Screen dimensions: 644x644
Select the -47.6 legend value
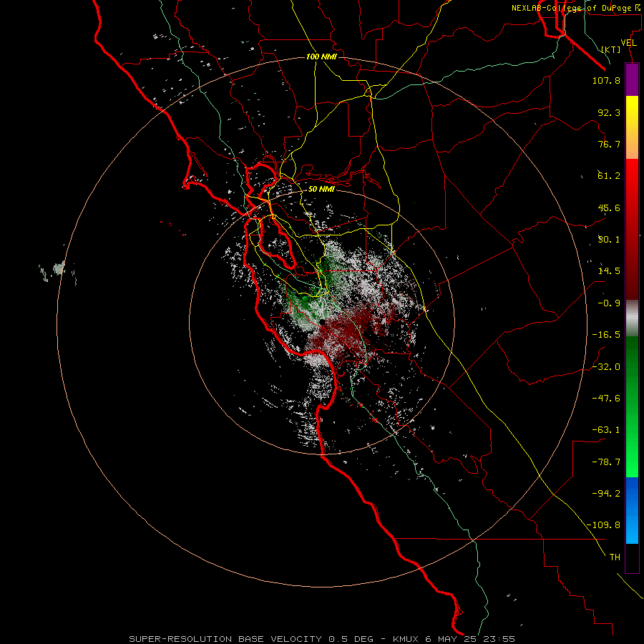tap(606, 399)
